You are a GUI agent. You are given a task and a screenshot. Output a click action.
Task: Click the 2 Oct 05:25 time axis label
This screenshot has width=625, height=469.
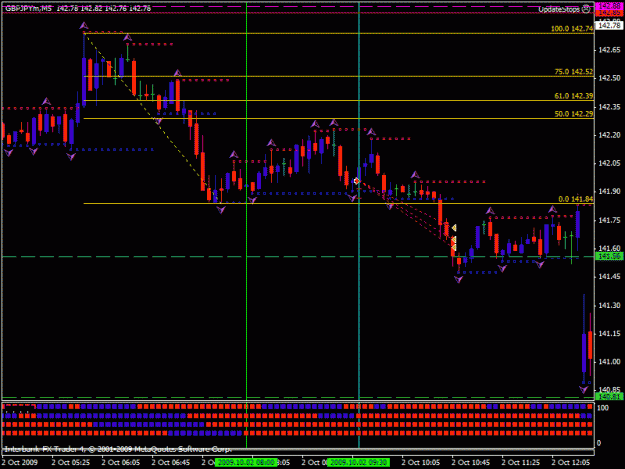pyautogui.click(x=71, y=462)
